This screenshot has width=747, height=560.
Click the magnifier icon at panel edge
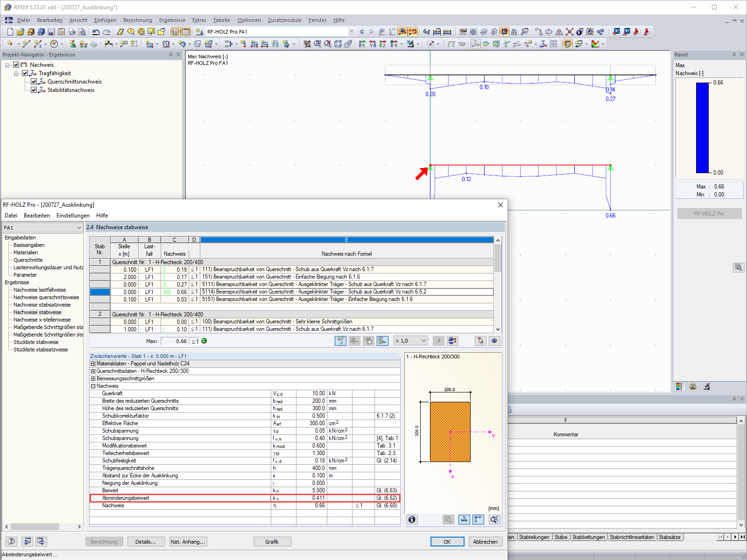pyautogui.click(x=738, y=267)
